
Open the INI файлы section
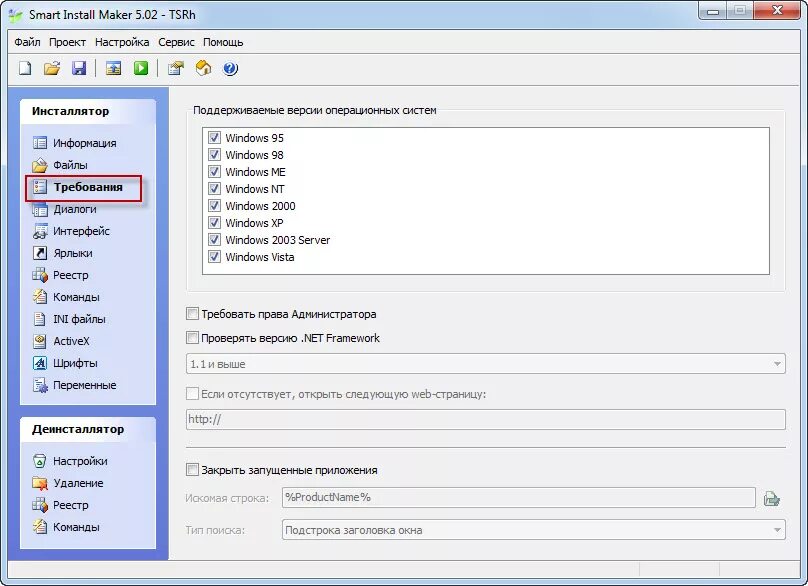point(69,319)
